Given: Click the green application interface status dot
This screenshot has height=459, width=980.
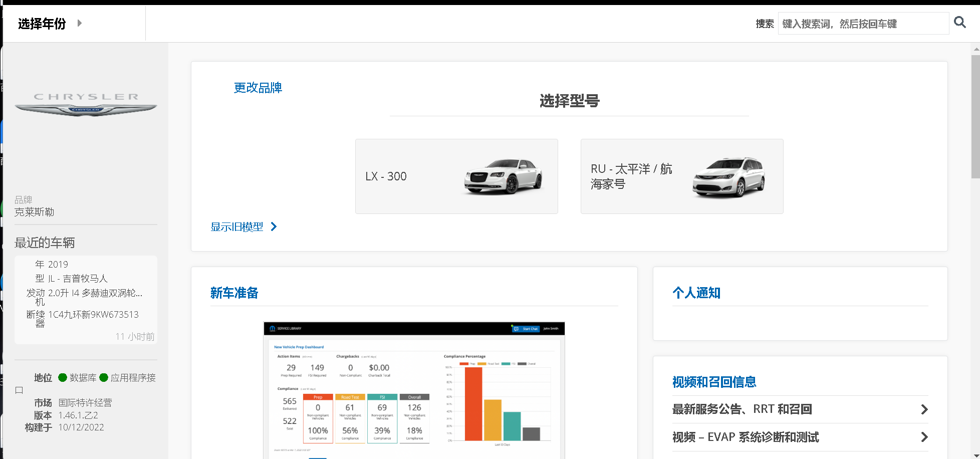Looking at the screenshot, I should coord(104,378).
